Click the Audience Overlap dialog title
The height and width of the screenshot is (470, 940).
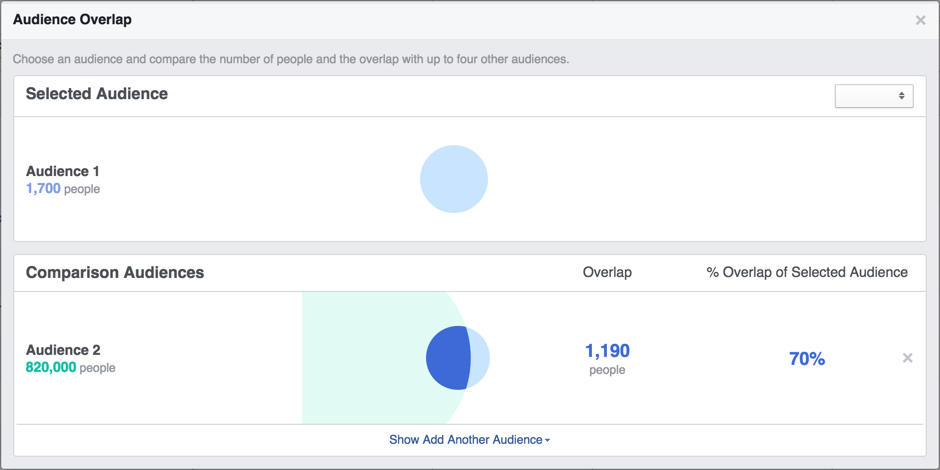73,20
